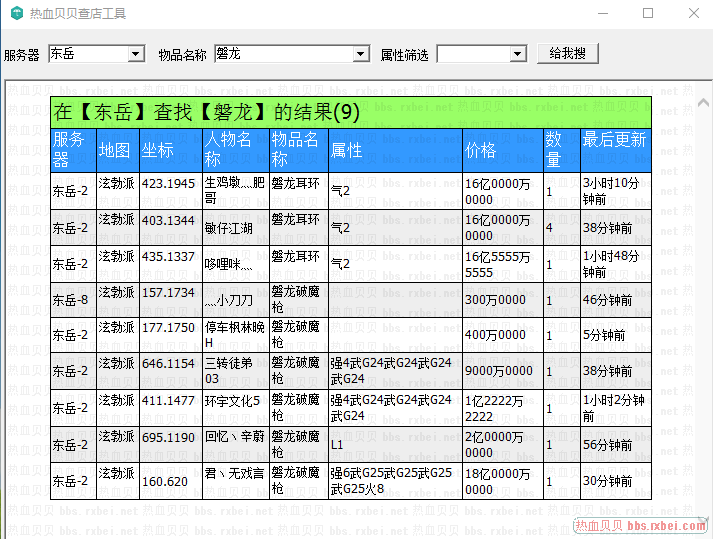Select the 最后更新 column header

tap(614, 150)
